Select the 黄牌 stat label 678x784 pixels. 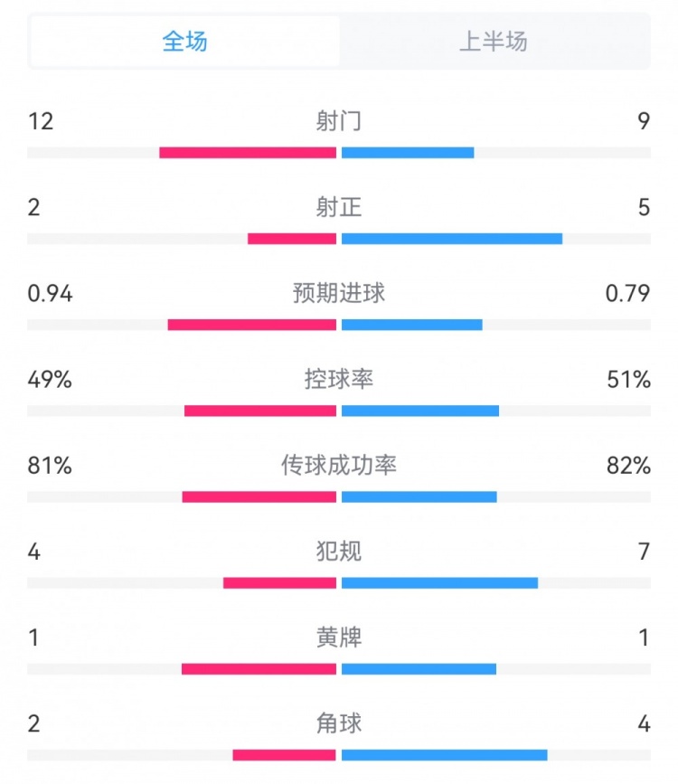(338, 637)
